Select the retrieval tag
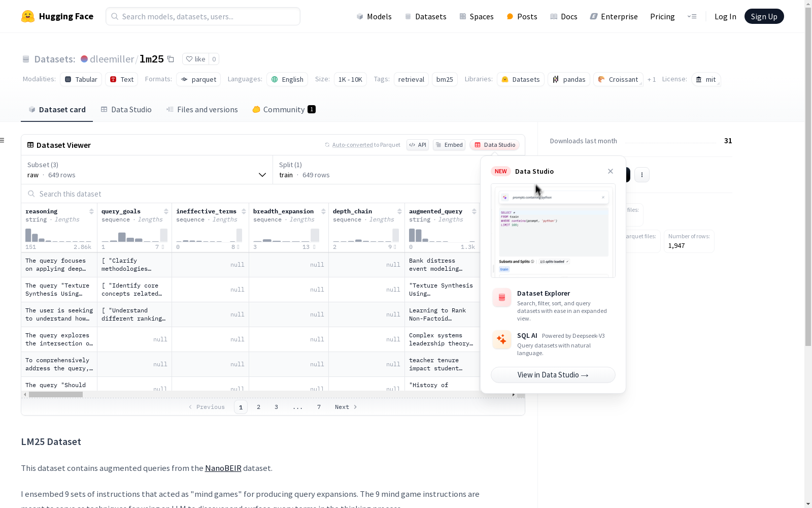The height and width of the screenshot is (508, 812). pos(411,79)
